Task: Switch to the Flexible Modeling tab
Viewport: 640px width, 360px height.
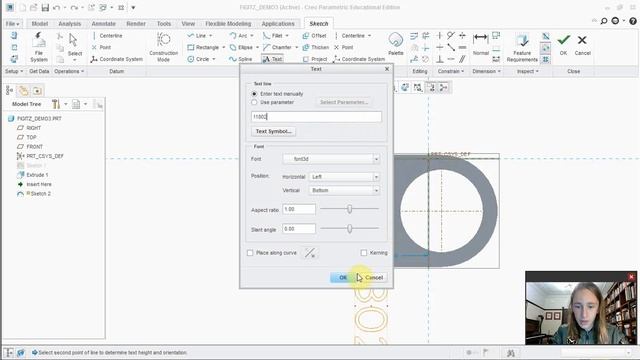Action: point(228,24)
